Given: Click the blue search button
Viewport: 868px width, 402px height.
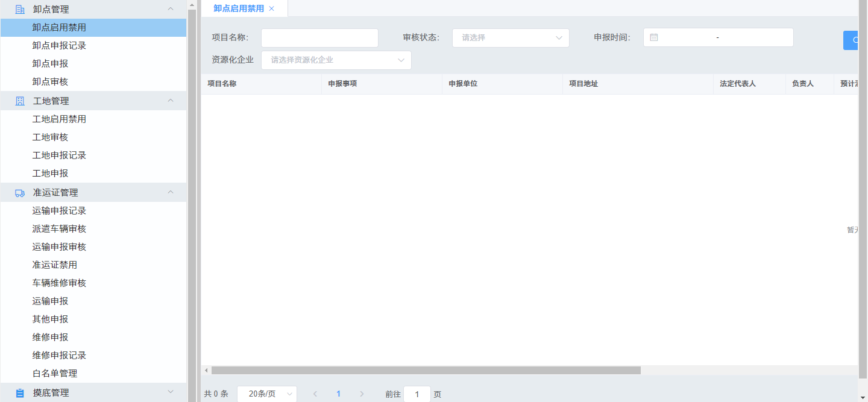Looking at the screenshot, I should coord(851,40).
